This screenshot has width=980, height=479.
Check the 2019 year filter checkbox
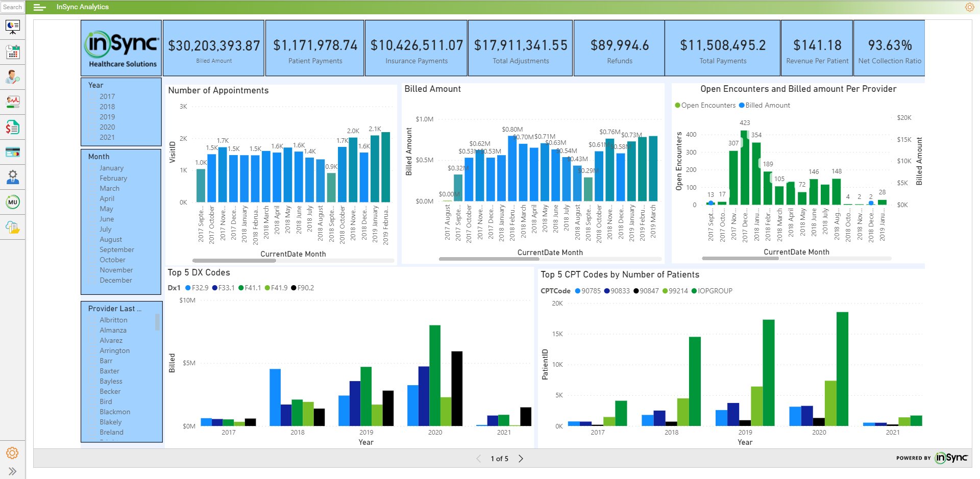(x=93, y=117)
